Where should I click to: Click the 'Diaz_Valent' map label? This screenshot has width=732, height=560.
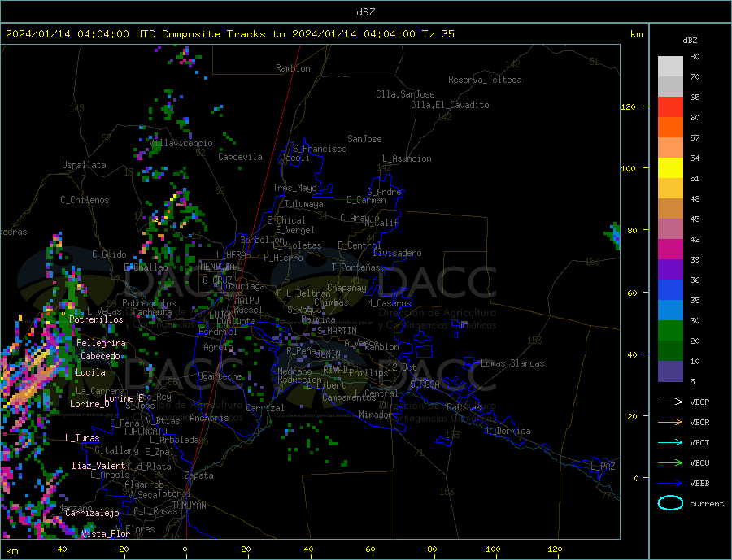pyautogui.click(x=98, y=466)
